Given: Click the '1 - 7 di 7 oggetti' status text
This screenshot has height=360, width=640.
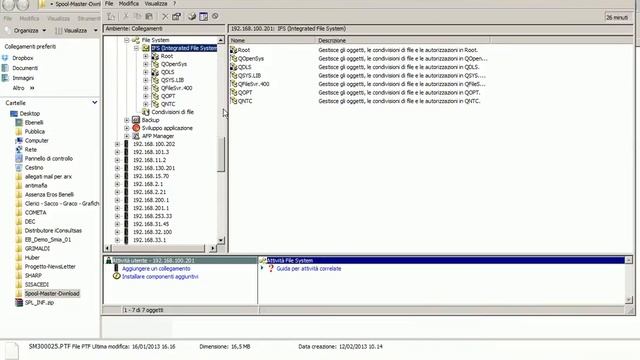Looking at the screenshot, I should click(x=143, y=310).
